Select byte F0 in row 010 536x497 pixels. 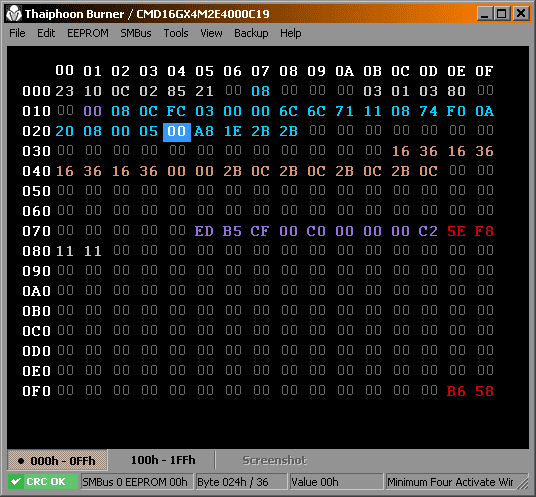click(x=456, y=111)
